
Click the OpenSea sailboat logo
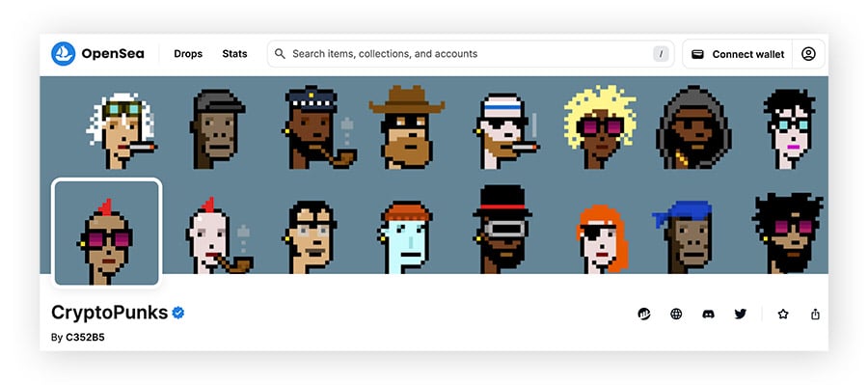(x=63, y=54)
